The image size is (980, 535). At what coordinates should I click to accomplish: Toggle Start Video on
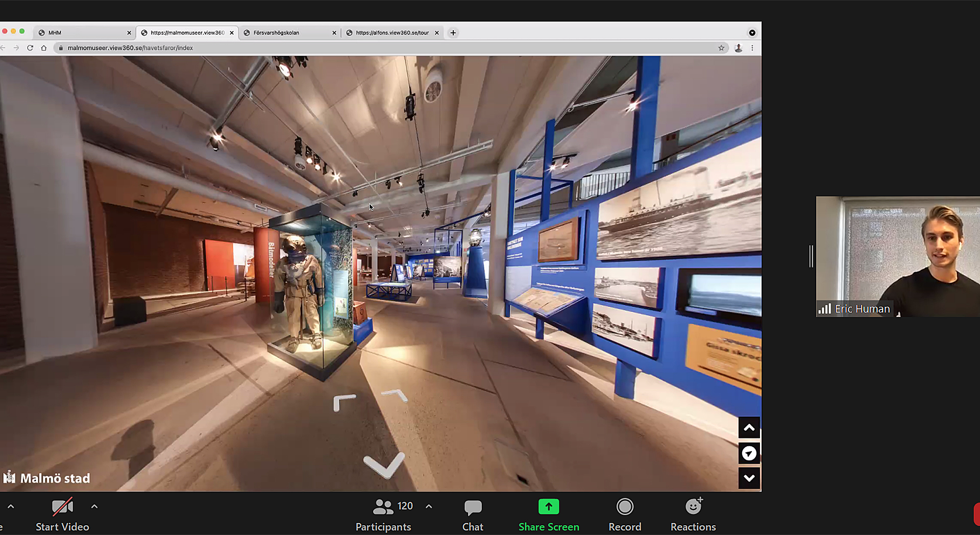(x=62, y=507)
